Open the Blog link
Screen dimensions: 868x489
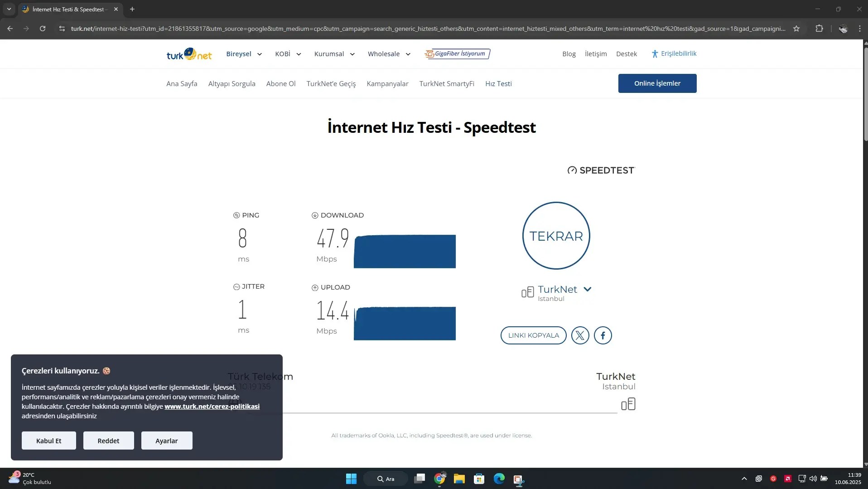(569, 54)
